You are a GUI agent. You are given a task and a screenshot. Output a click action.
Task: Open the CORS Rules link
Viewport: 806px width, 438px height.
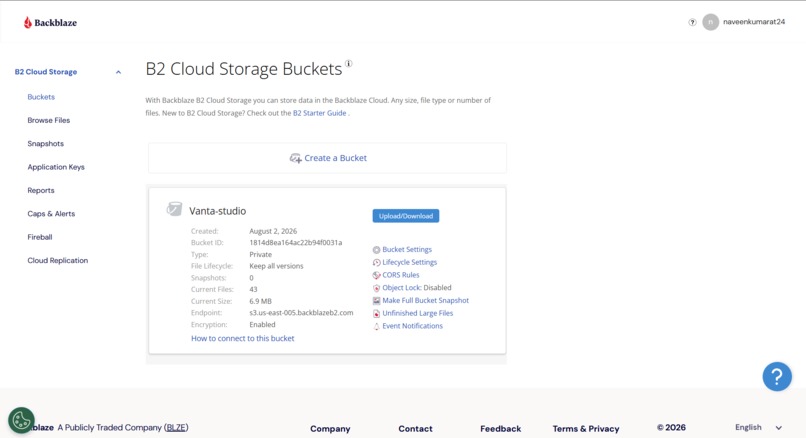[401, 275]
